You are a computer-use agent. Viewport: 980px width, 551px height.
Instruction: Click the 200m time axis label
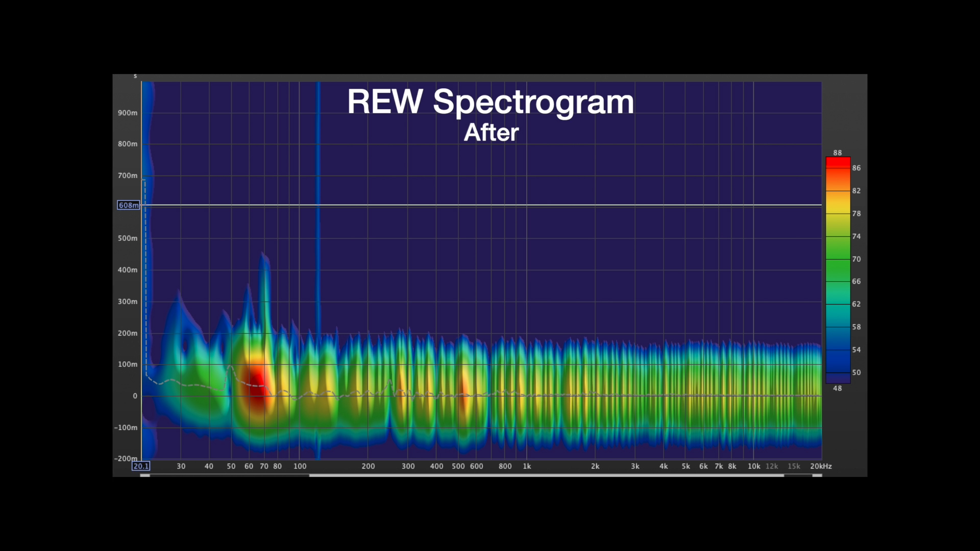tap(128, 333)
